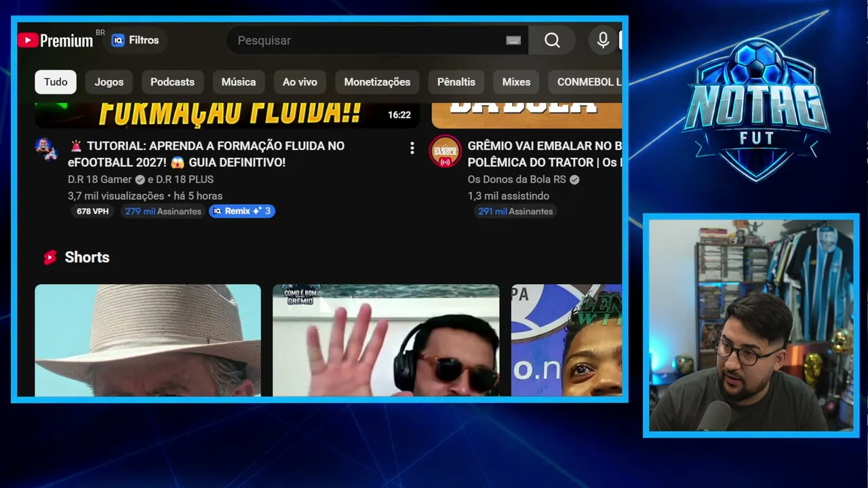868x488 pixels.
Task: Click the verified badge beside Os Donos da Bola RS
Action: coord(574,180)
